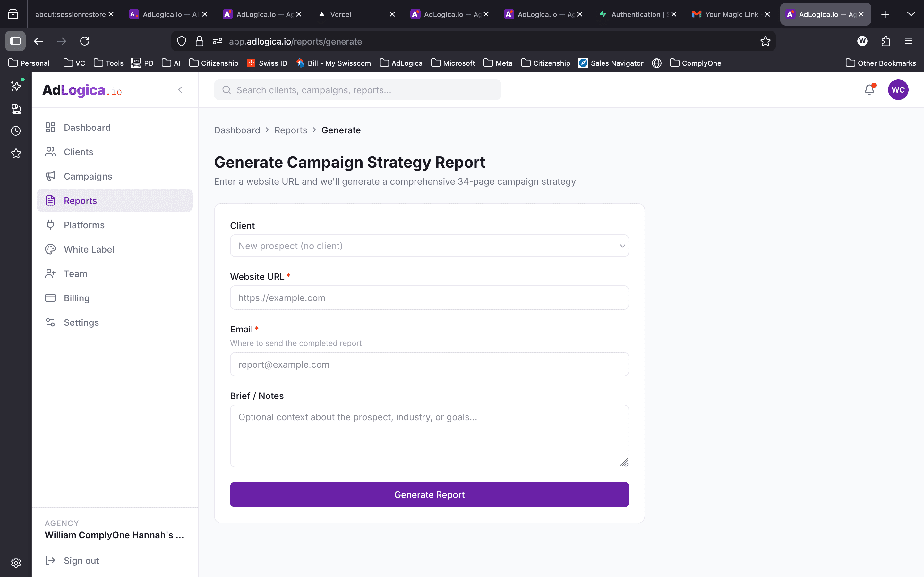The width and height of the screenshot is (924, 577).
Task: Open Billing using the credit card icon
Action: (51, 298)
